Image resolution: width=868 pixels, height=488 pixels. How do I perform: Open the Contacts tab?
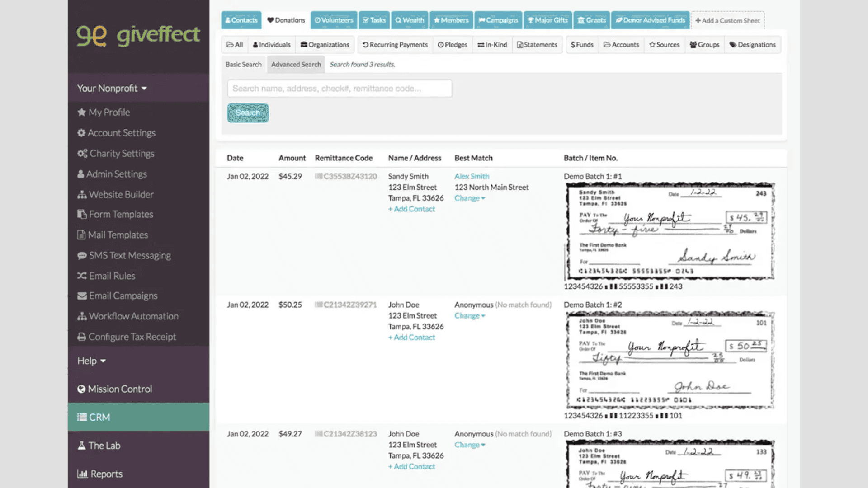tap(241, 20)
